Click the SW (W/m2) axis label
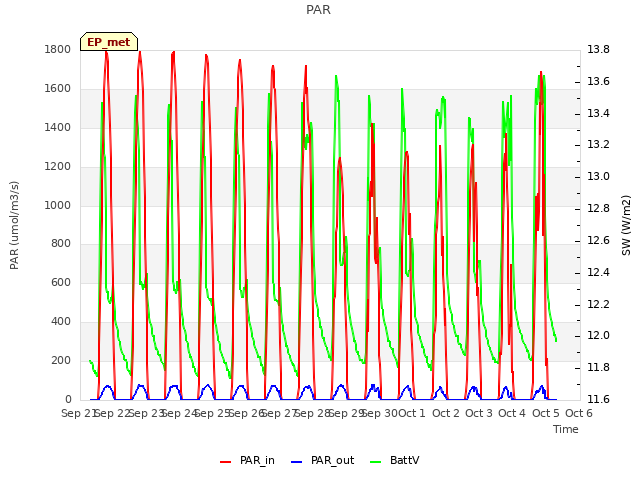 coord(626,225)
